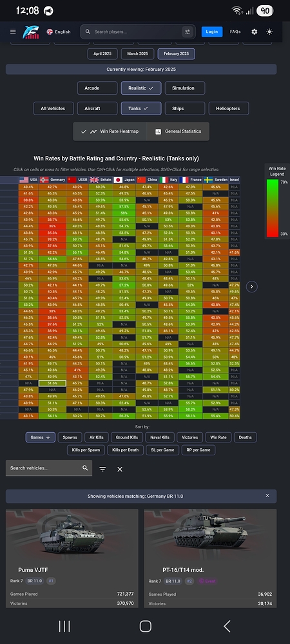
Task: Open the English language selector
Action: click(59, 32)
